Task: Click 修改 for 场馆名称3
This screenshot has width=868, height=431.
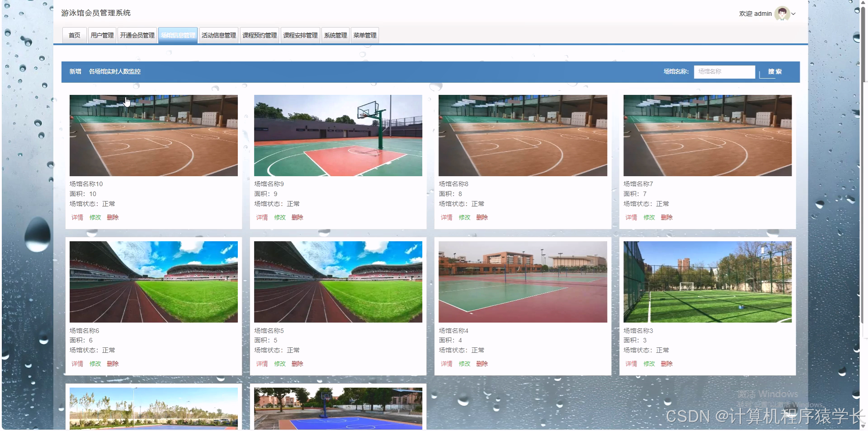Action: (x=649, y=364)
